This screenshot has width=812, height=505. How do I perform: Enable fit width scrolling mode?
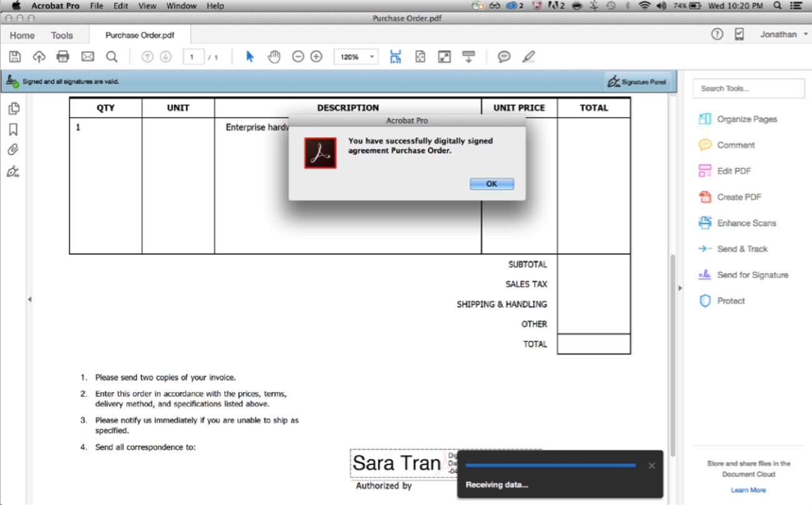(395, 57)
